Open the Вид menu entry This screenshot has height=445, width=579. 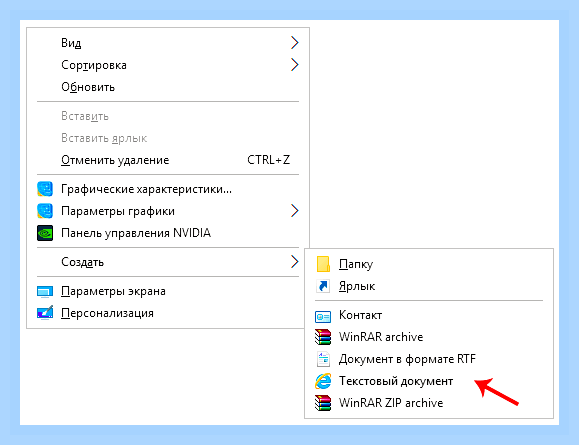pos(168,42)
